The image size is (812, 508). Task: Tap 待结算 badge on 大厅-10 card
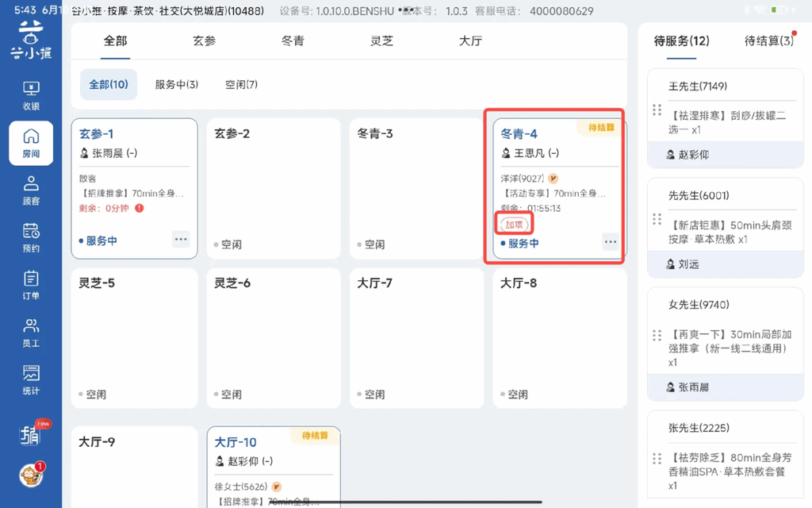pos(314,436)
